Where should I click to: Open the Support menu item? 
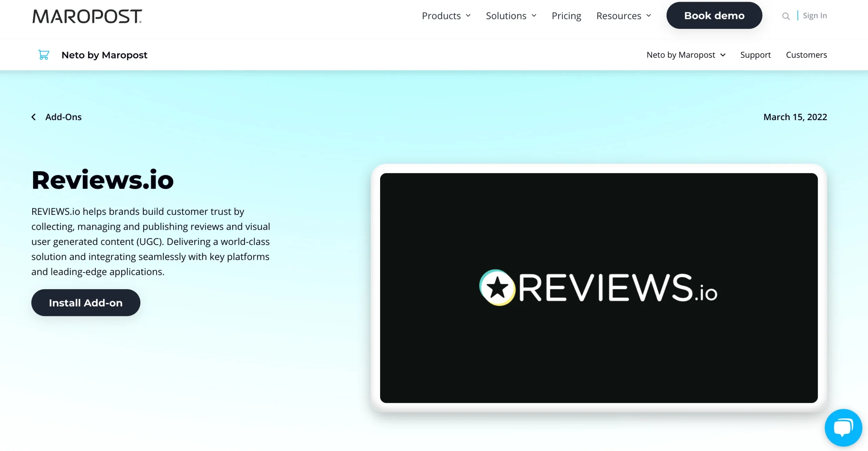[x=755, y=55]
